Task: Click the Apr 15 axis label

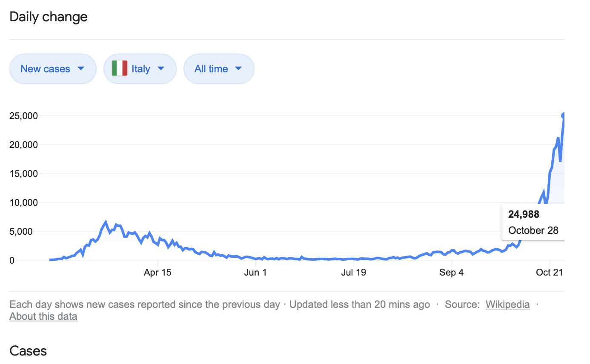Action: pyautogui.click(x=158, y=273)
